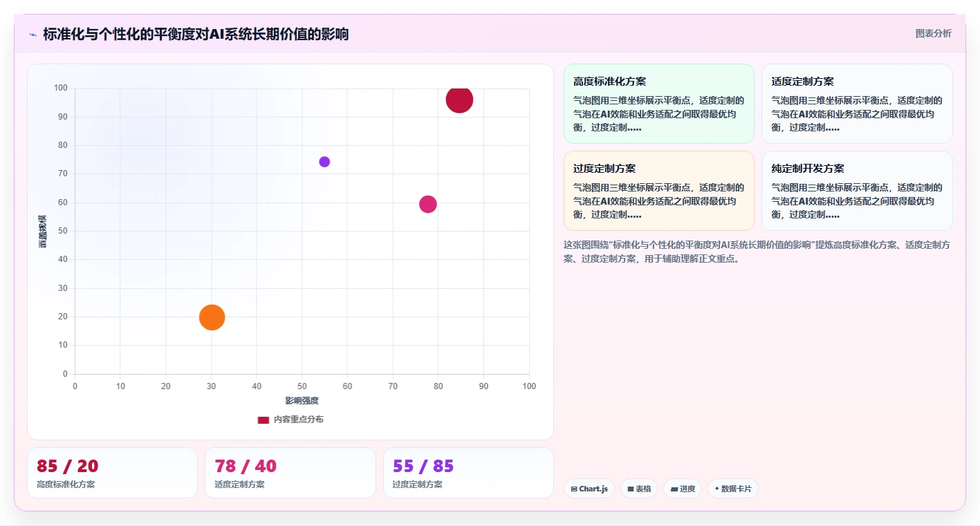Viewport: 980px width, 526px height.
Task: Open the 过度定制方案 info card
Action: [659, 191]
